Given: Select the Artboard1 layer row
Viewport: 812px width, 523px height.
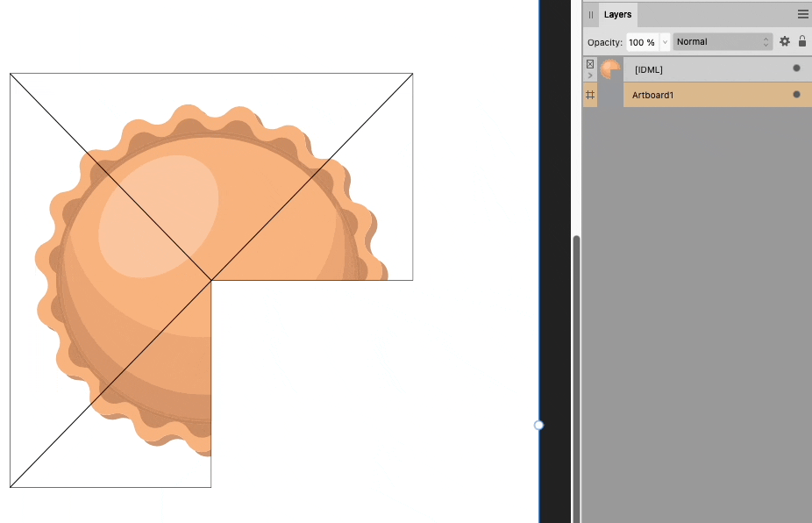Looking at the screenshot, I should (697, 95).
